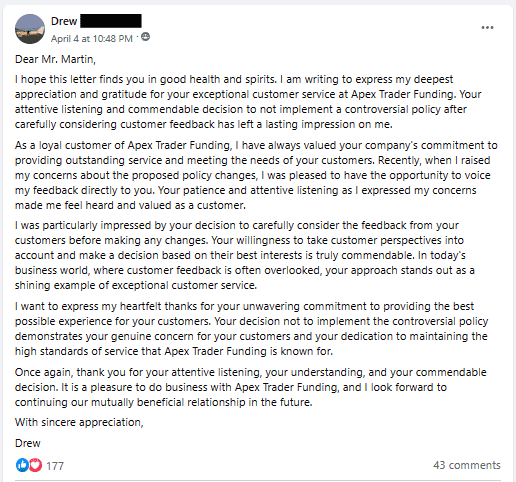Click the phrase 'mutually beneficial relationship in the future'
This screenshot has height=482, width=516.
tap(201, 402)
